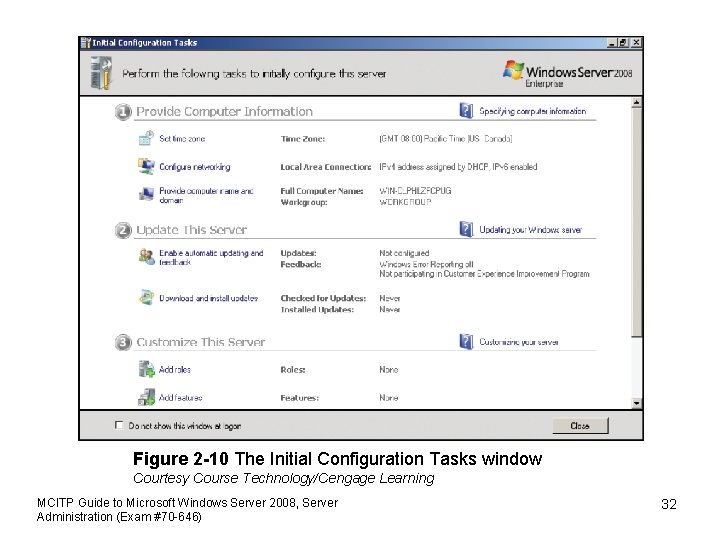
Task: Click the Provide Computer Information heading
Action: (225, 112)
